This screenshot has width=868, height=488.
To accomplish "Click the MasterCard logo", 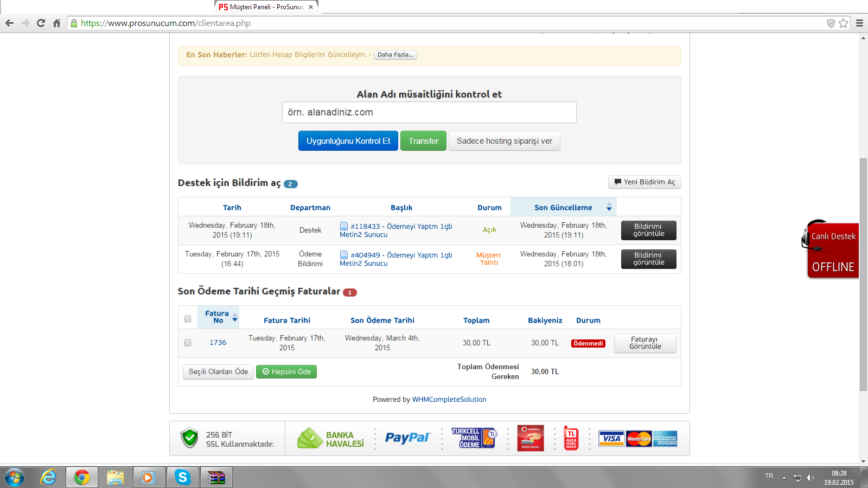I will [639, 439].
